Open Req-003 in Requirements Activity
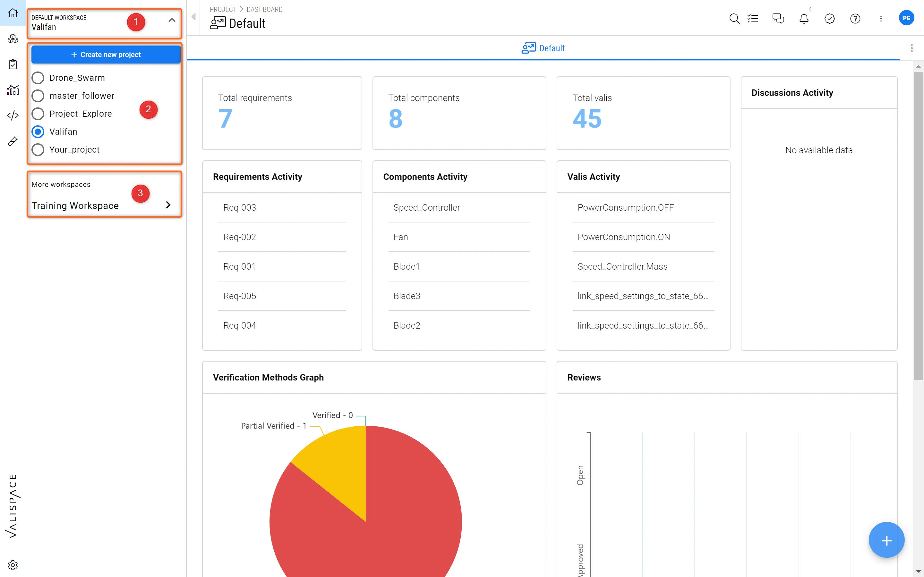 (239, 208)
